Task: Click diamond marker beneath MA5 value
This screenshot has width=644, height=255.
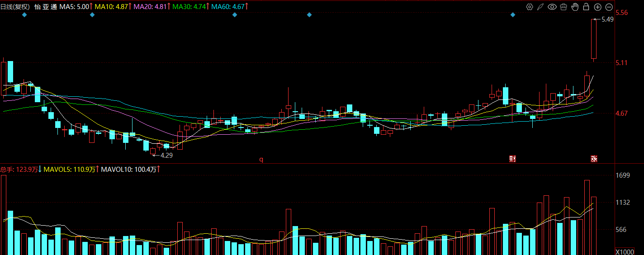Action: (x=92, y=15)
